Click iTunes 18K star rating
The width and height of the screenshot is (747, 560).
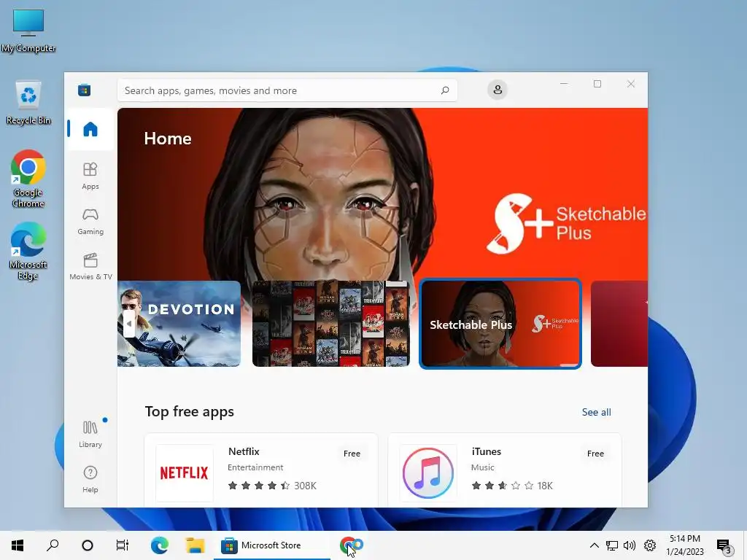511,486
